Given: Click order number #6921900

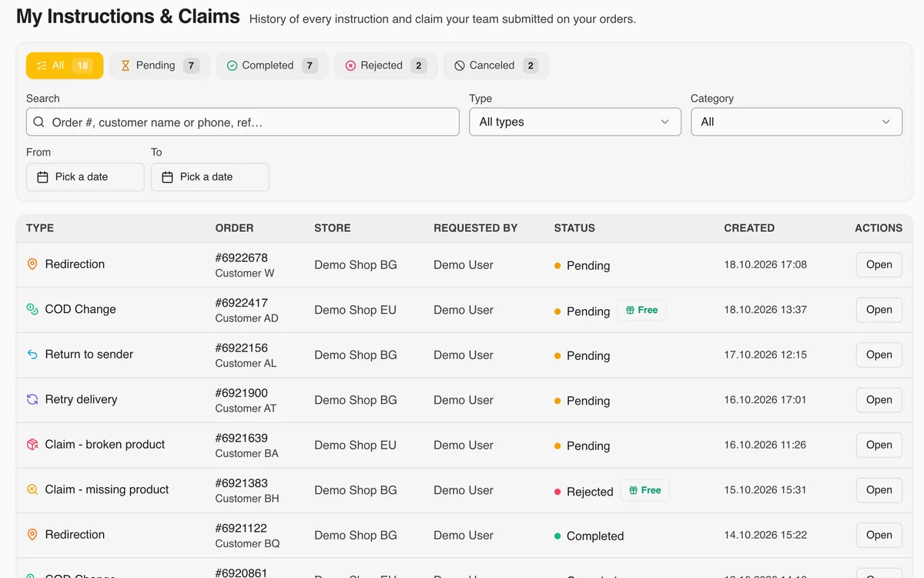Looking at the screenshot, I should tap(242, 393).
